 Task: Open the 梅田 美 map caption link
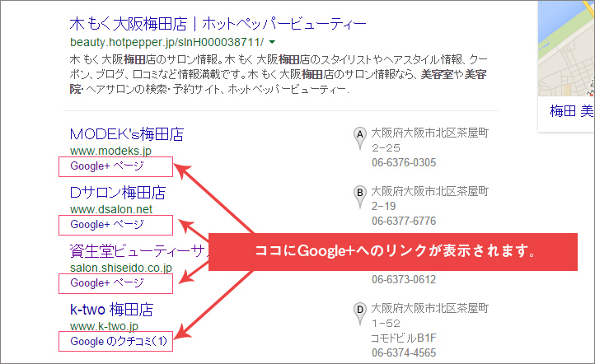point(572,111)
